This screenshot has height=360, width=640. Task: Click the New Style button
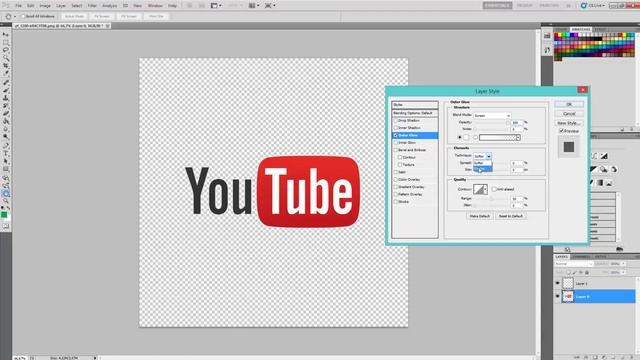point(569,123)
